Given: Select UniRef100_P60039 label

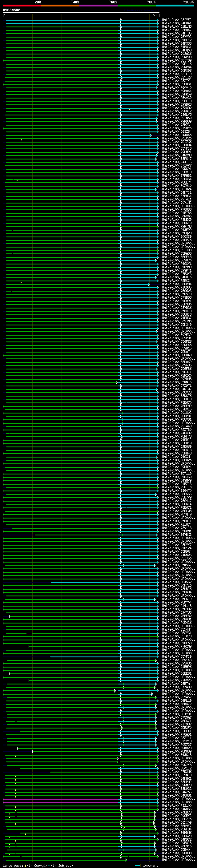Looking at the screenshot, I should click(177, 98).
